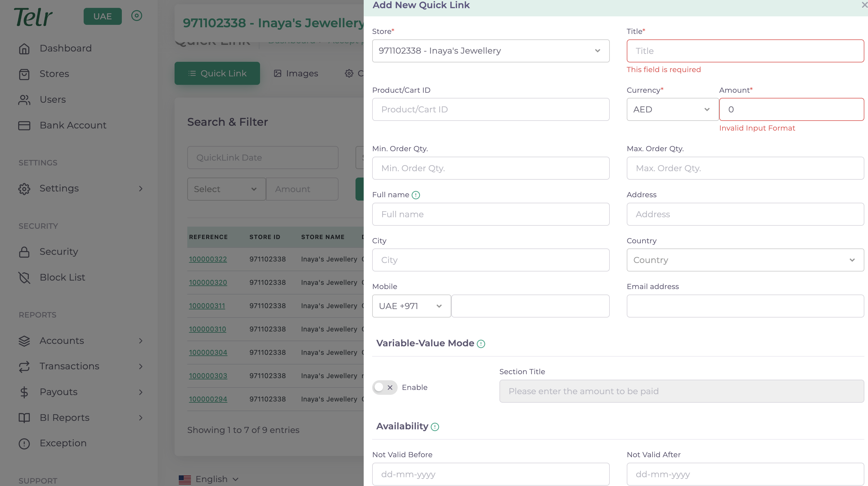The height and width of the screenshot is (486, 868).
Task: Click the City input field
Action: (491, 260)
